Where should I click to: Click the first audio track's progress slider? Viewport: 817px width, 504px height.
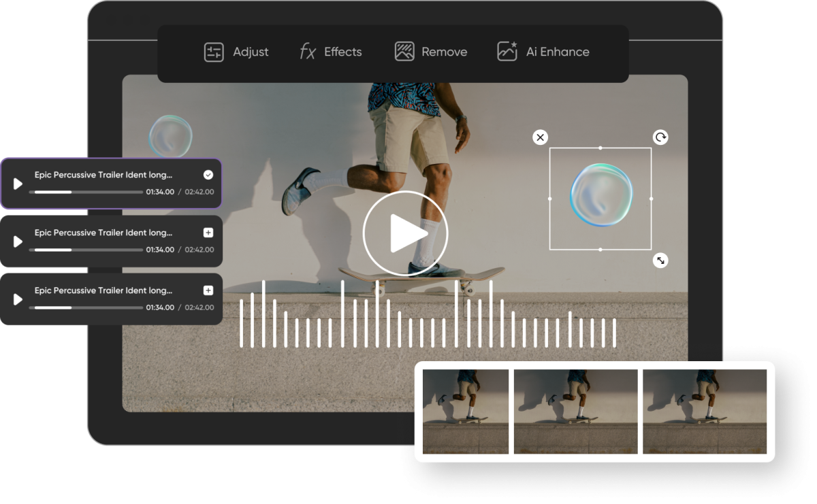87,191
